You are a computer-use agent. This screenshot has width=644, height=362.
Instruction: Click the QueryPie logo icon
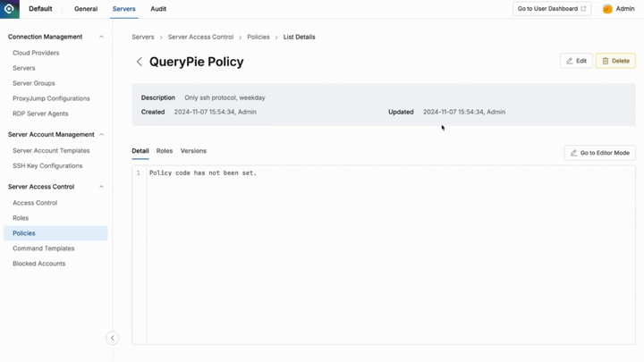pos(10,9)
